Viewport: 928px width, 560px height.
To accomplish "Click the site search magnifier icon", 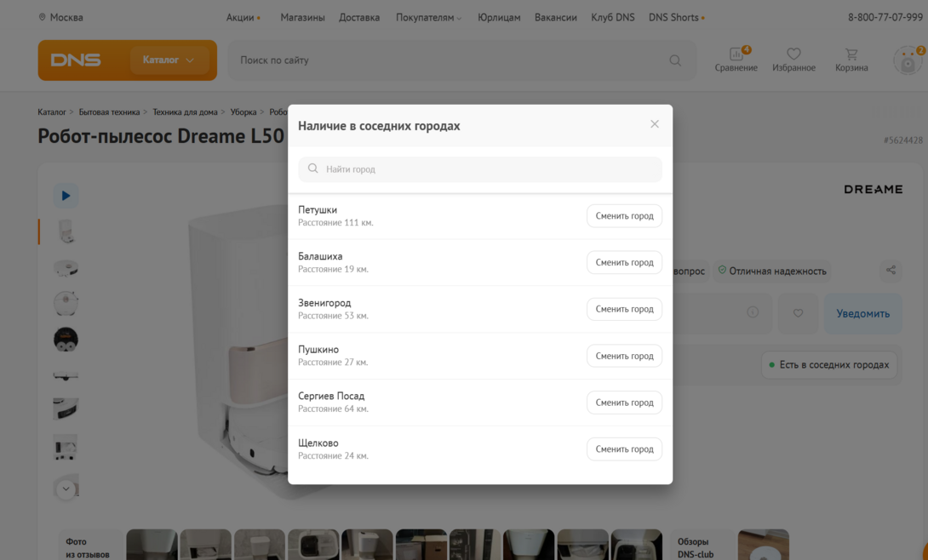I will pos(675,60).
